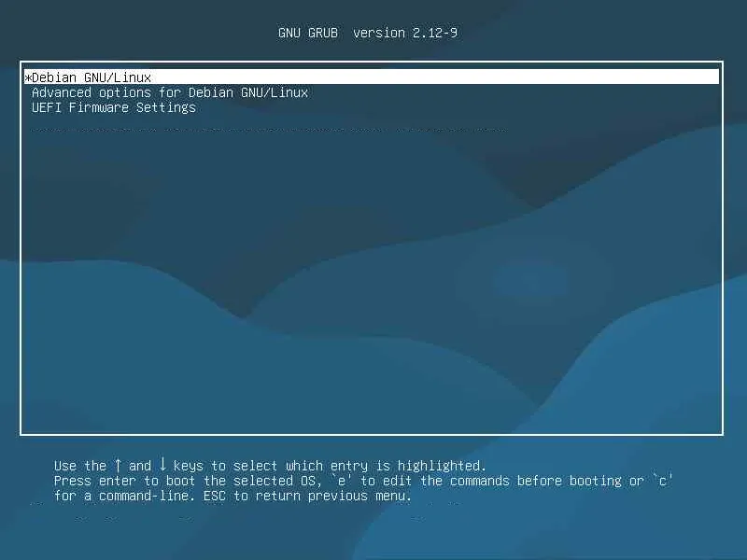Click the GNU GRUB version 2.12-9 title
Viewport: 747px width, 560px height.
click(368, 33)
